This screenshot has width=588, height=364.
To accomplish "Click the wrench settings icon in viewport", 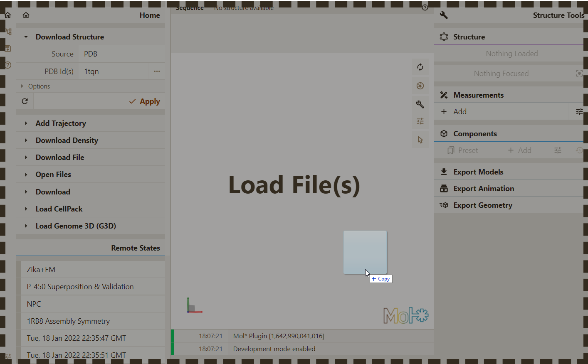I will 420,104.
